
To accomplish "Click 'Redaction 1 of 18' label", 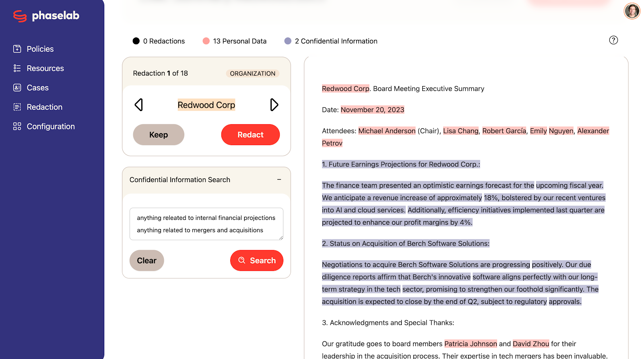I will (x=161, y=73).
